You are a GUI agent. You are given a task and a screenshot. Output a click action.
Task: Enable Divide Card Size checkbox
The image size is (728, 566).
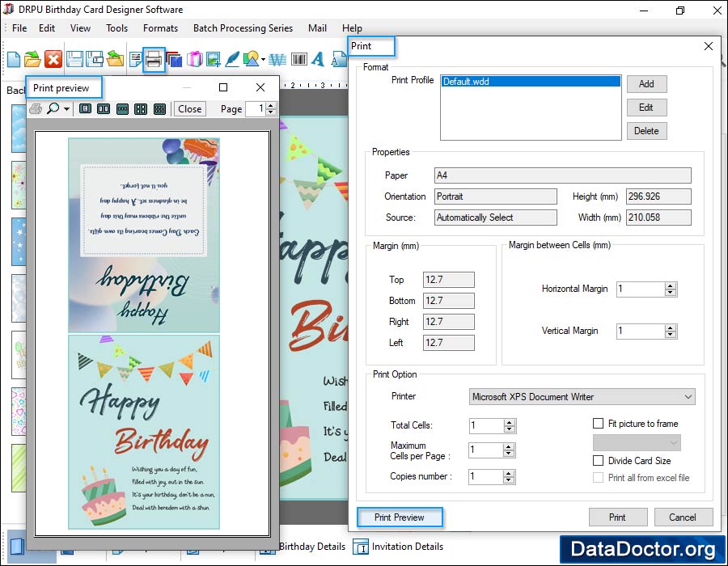(599, 461)
